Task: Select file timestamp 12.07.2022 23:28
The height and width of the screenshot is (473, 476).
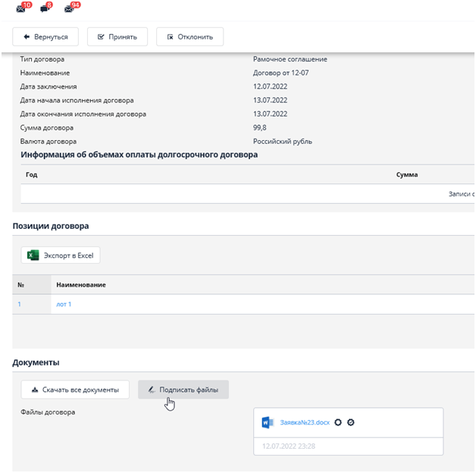Action: [289, 446]
